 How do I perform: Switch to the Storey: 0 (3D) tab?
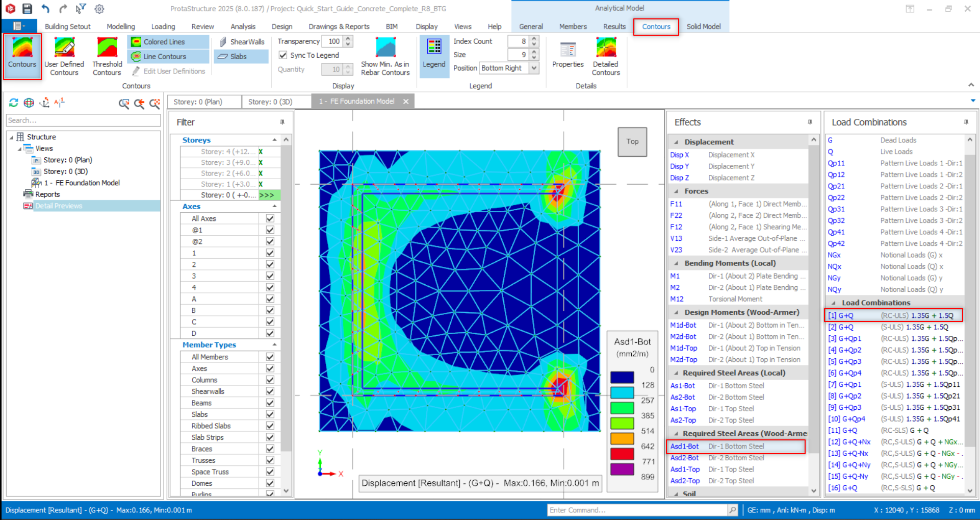[x=270, y=102]
